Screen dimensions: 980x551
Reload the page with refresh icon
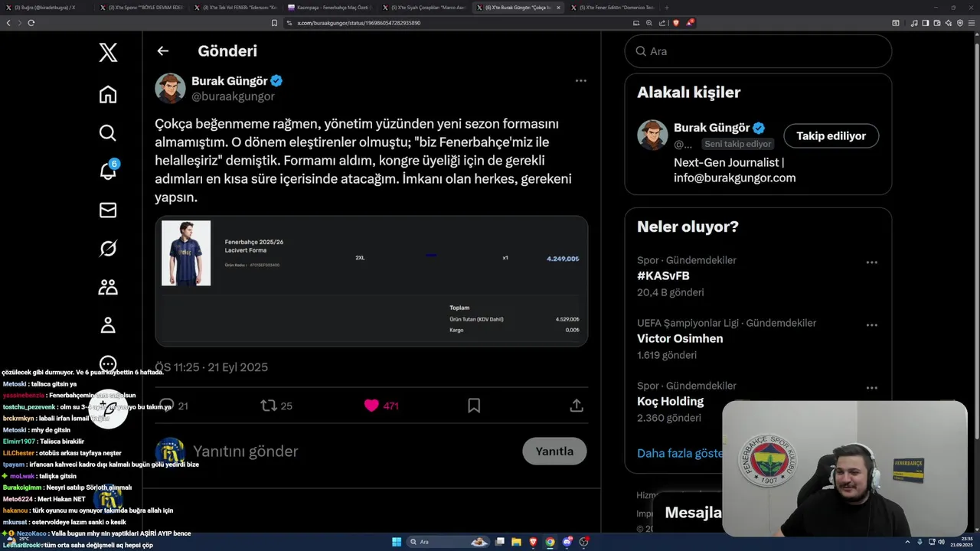coord(31,23)
